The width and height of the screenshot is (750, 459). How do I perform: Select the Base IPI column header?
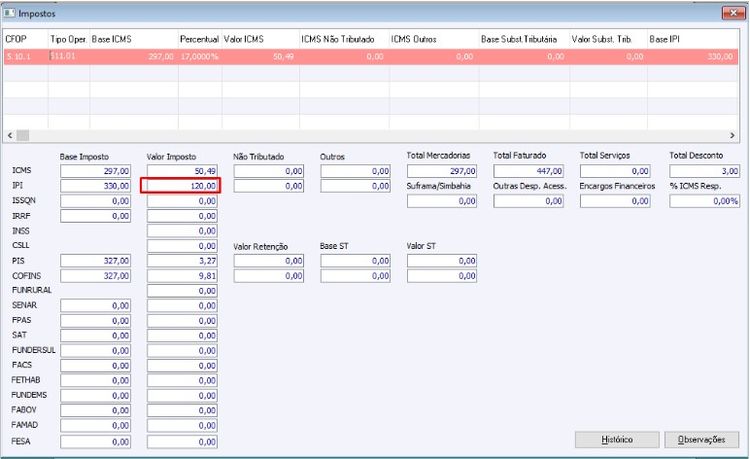(x=693, y=39)
